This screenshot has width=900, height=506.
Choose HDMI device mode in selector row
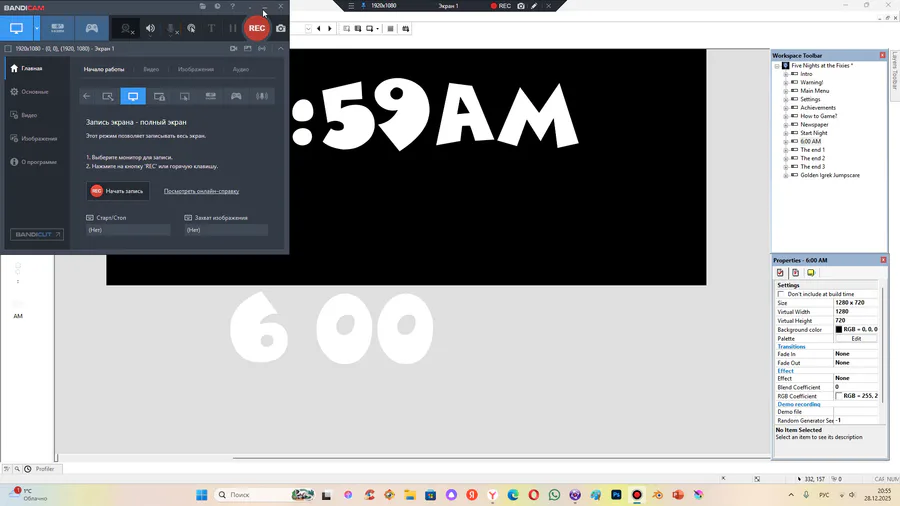211,96
